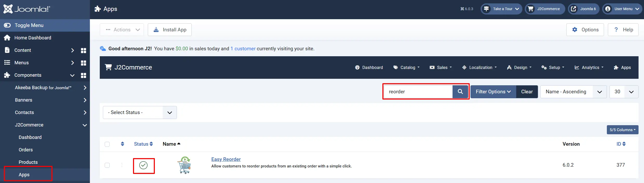Clear the search filter
Screen dimensions: 644x183
tap(527, 92)
